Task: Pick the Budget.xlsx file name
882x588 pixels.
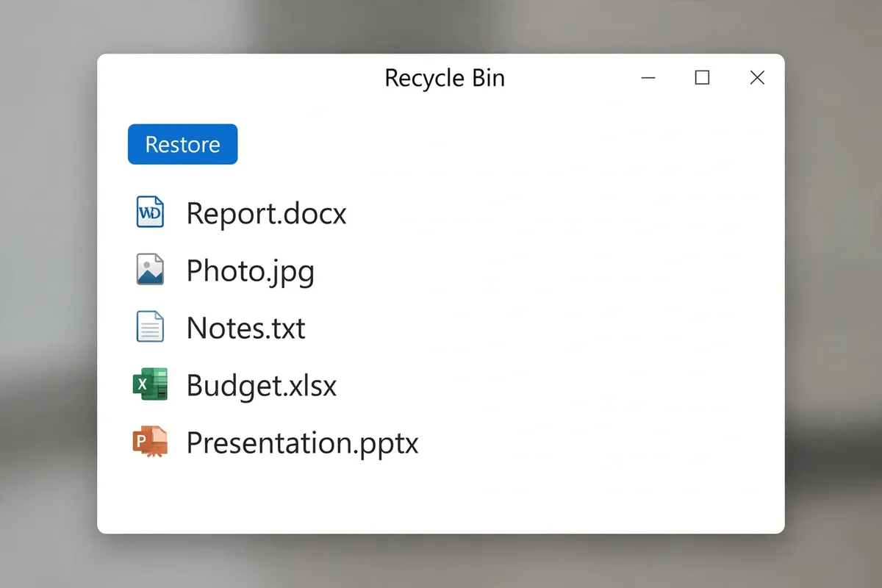Action: [262, 385]
